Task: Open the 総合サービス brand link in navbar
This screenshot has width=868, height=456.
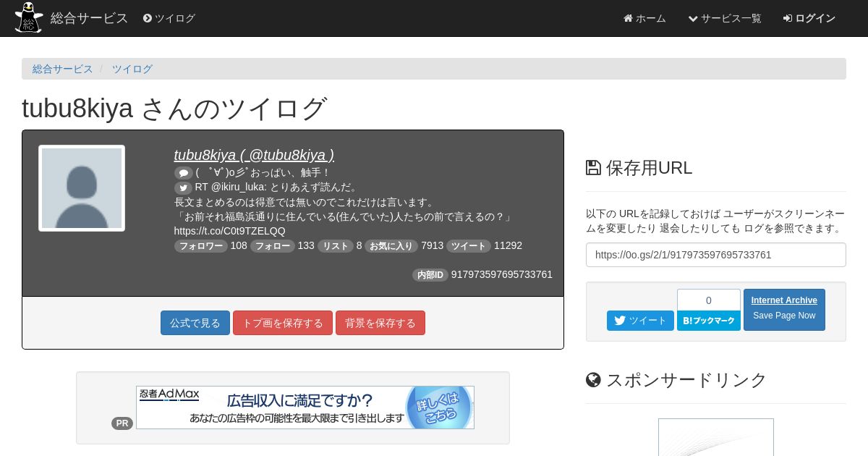Action: [x=89, y=18]
